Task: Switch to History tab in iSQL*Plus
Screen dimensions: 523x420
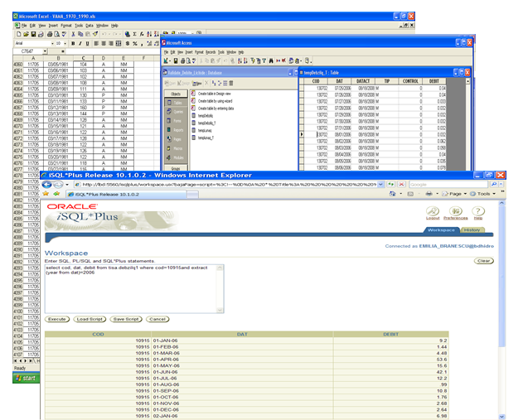Action: pyautogui.click(x=472, y=230)
